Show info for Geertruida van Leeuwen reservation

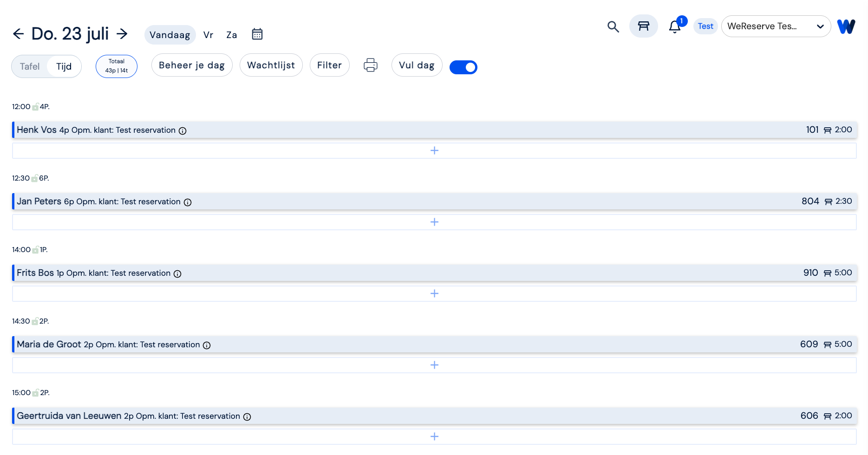(247, 417)
